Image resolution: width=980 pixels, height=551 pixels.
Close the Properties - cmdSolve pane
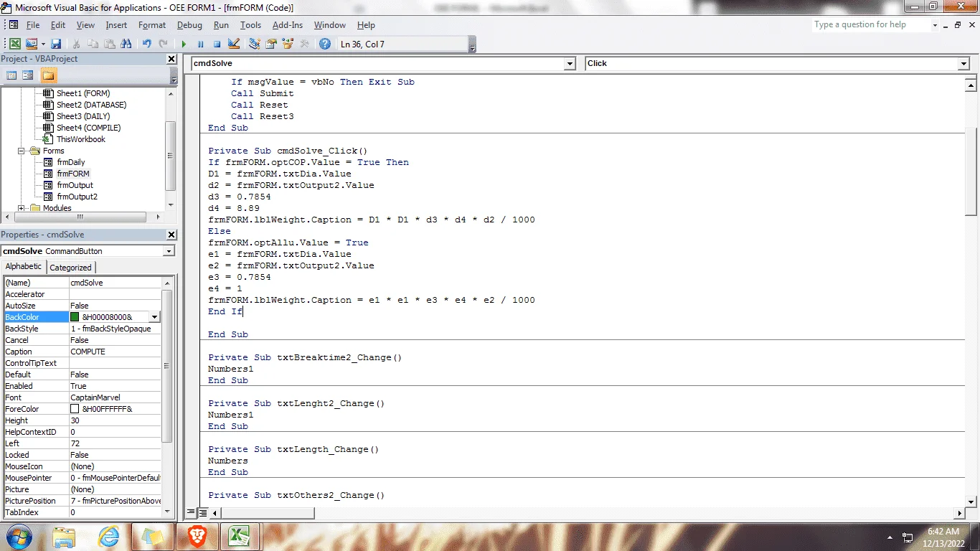tap(171, 235)
